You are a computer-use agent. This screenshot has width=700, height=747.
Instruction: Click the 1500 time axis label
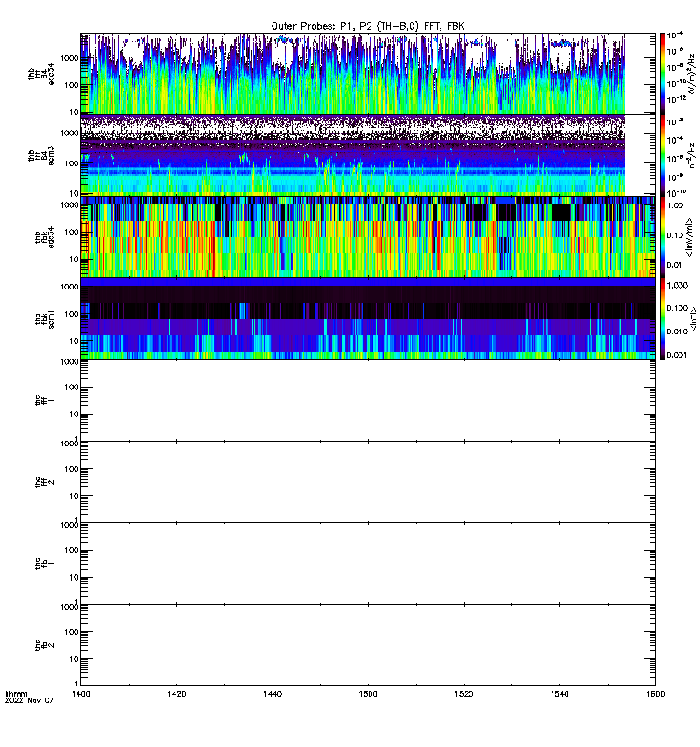(x=368, y=694)
